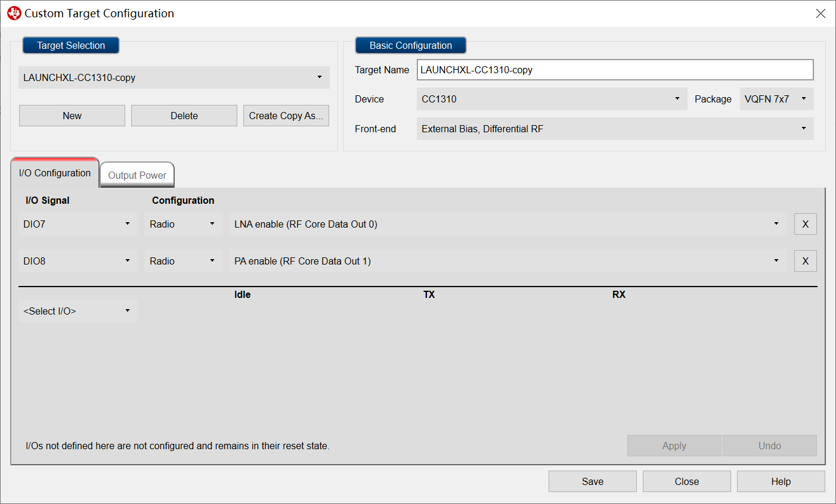Open LNA enable (RF Core Data Out 0) dropdown
This screenshot has height=504, width=836.
pos(508,224)
